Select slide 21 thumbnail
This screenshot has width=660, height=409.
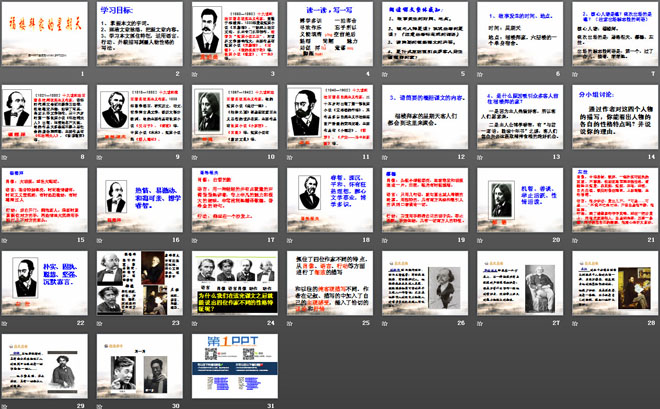point(615,200)
